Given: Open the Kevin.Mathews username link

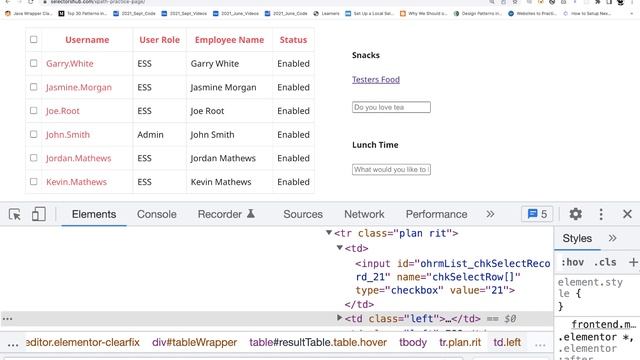Looking at the screenshot, I should [x=76, y=182].
